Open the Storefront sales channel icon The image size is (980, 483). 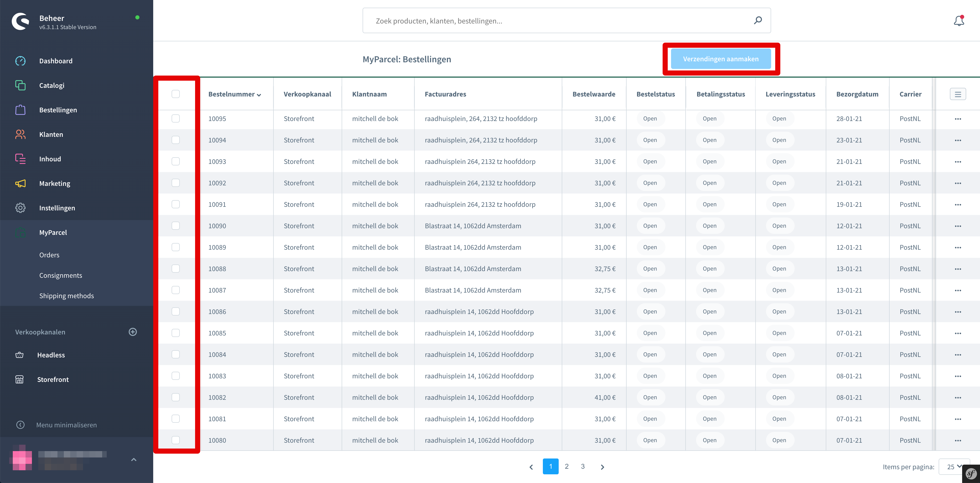pos(19,379)
